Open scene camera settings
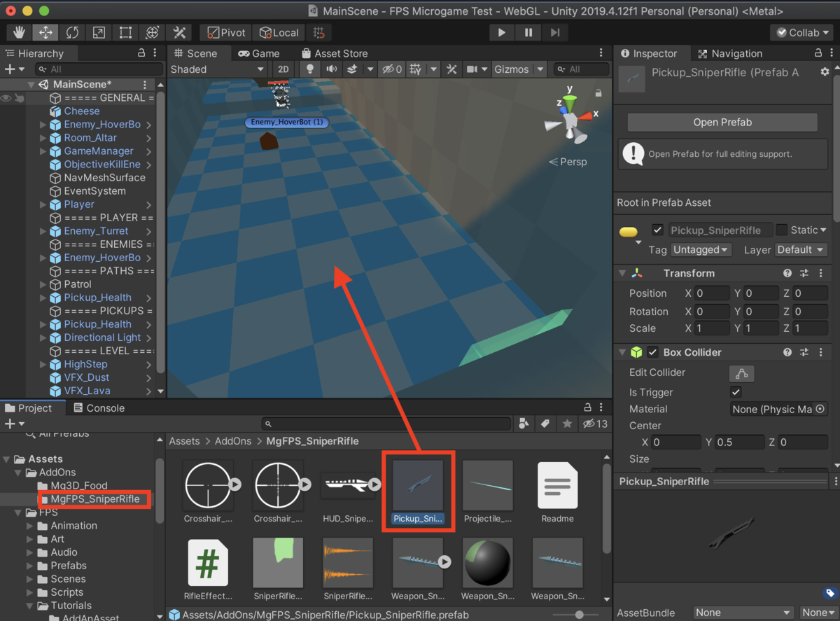This screenshot has width=840, height=621. 472,69
